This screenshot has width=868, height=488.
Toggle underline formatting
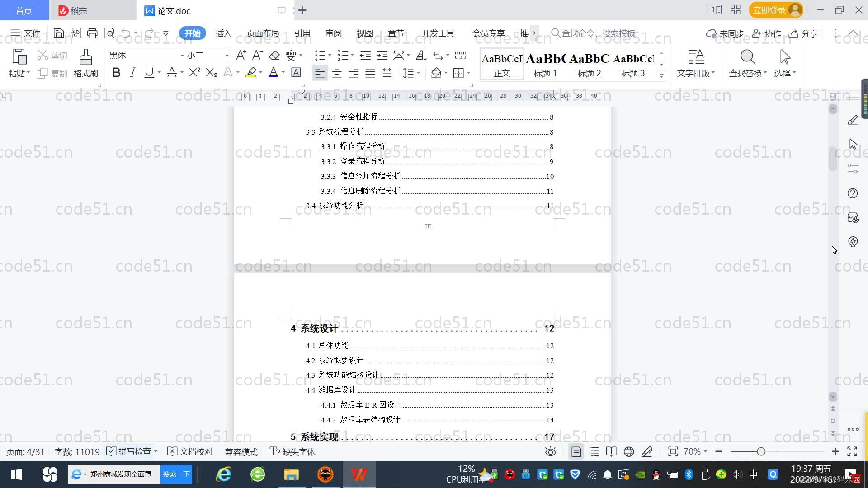149,72
